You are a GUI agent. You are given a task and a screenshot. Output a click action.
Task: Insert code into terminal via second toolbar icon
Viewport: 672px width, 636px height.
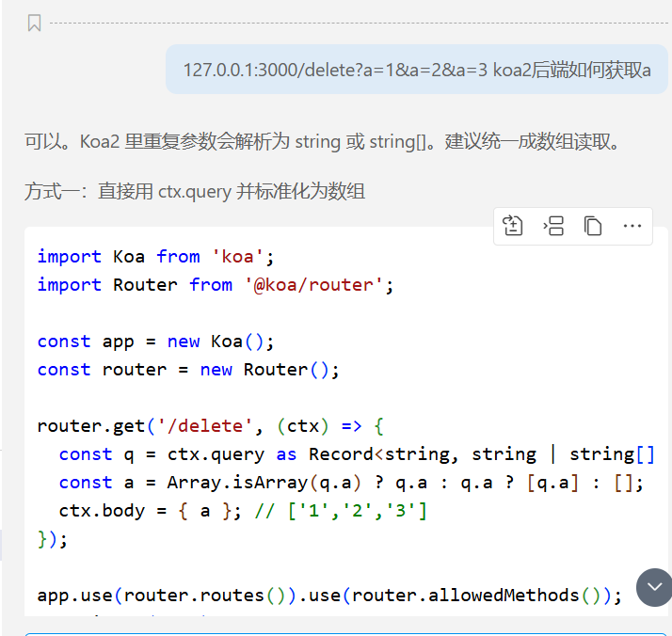(x=552, y=226)
